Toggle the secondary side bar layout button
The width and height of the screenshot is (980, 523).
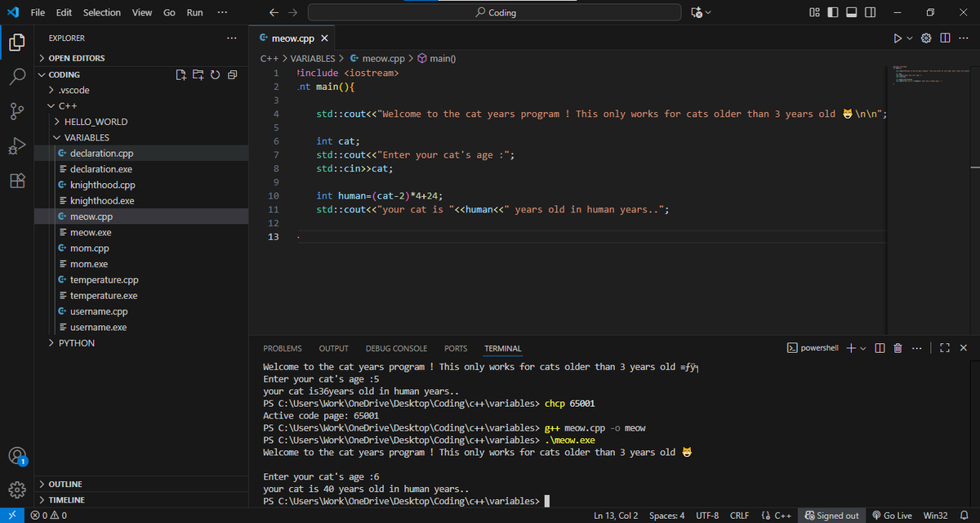coord(871,12)
